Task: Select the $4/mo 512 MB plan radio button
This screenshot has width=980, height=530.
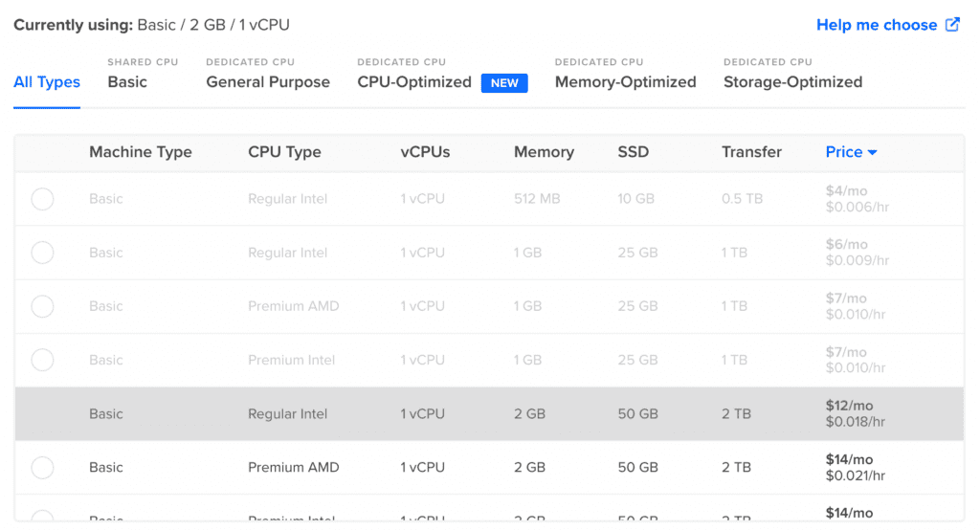Action: (42, 199)
